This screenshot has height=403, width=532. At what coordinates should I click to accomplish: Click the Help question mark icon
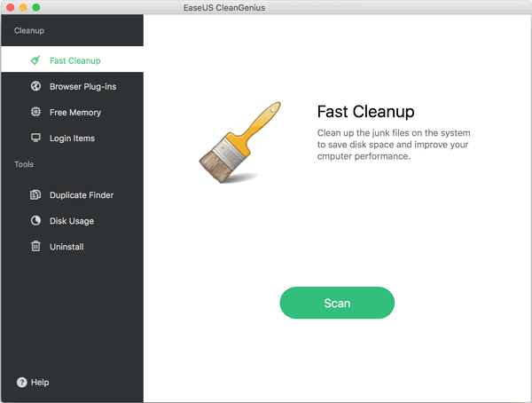21,383
